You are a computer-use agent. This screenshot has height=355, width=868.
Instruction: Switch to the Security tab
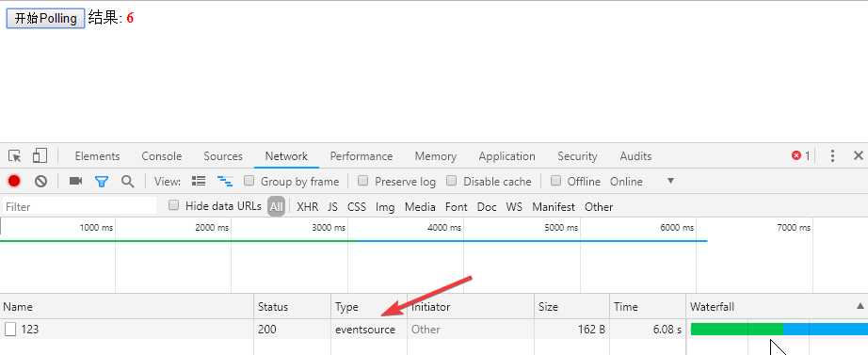[x=577, y=156]
